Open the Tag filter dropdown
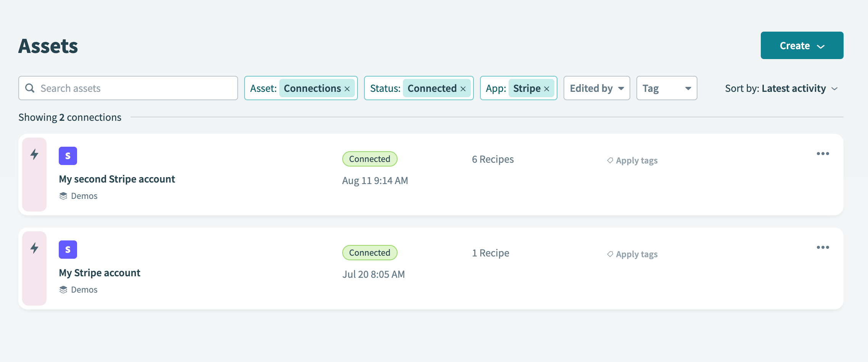868x362 pixels. pyautogui.click(x=666, y=88)
